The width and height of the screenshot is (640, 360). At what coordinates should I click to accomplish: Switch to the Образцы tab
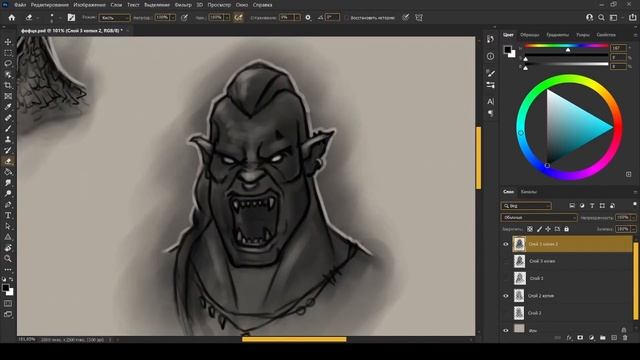click(529, 35)
